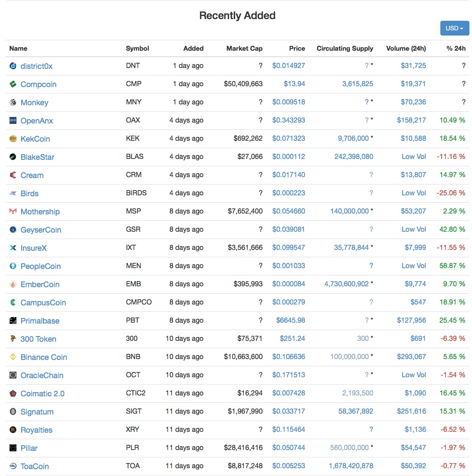472x476 pixels.
Task: Open the Compcoin name link
Action: pos(39,84)
